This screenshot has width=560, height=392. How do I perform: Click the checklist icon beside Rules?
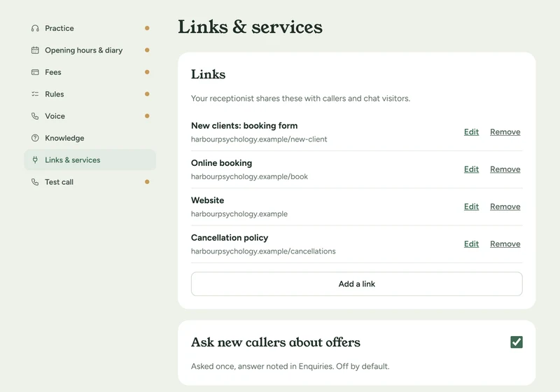click(35, 94)
